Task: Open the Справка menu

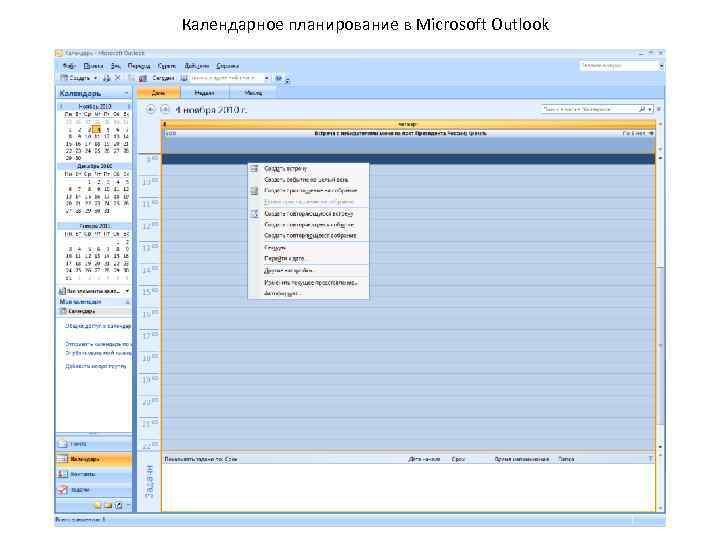Action: click(227, 66)
